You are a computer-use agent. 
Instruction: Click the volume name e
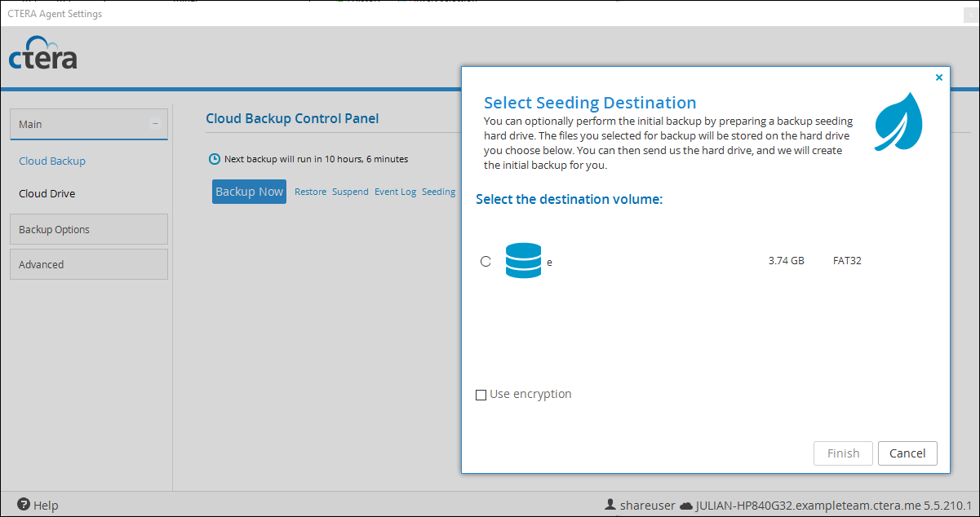[550, 263]
